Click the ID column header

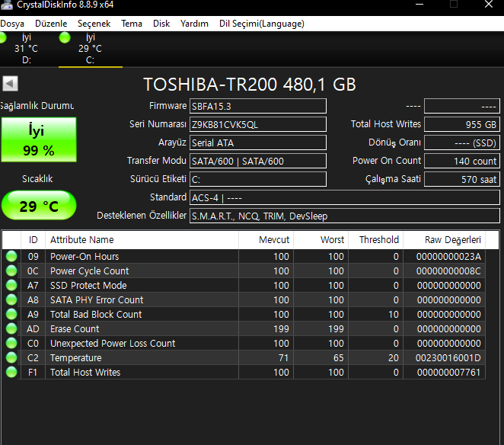(x=33, y=240)
